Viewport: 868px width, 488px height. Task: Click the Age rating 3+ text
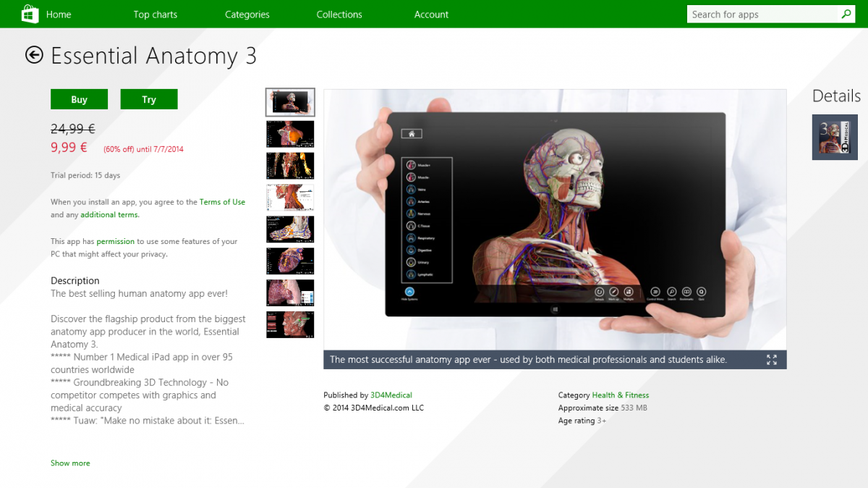(x=582, y=421)
